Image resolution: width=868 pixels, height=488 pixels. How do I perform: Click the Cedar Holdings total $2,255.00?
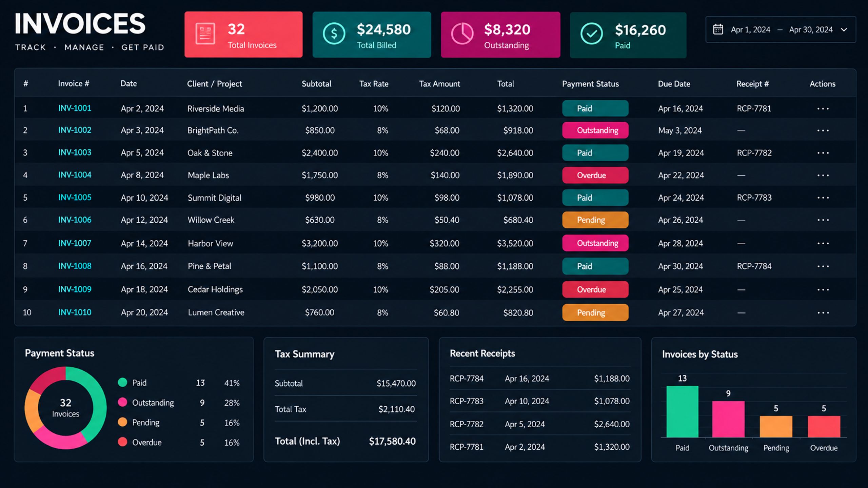pos(515,289)
